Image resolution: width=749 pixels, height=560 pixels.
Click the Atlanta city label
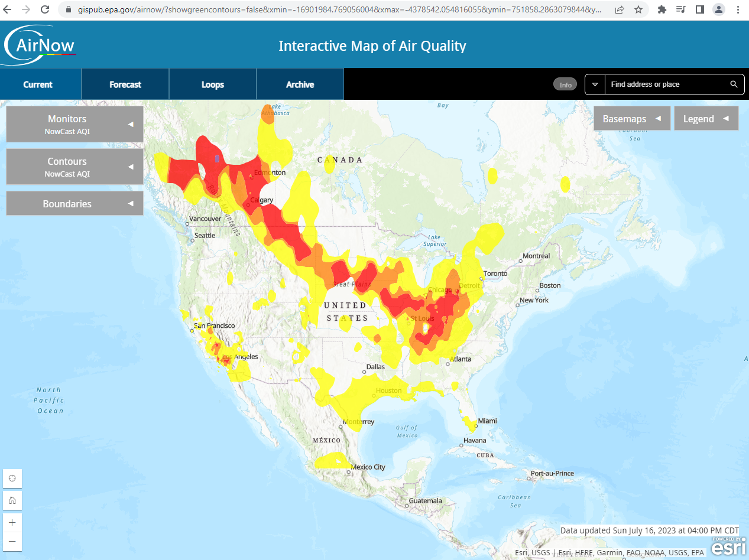pos(461,359)
